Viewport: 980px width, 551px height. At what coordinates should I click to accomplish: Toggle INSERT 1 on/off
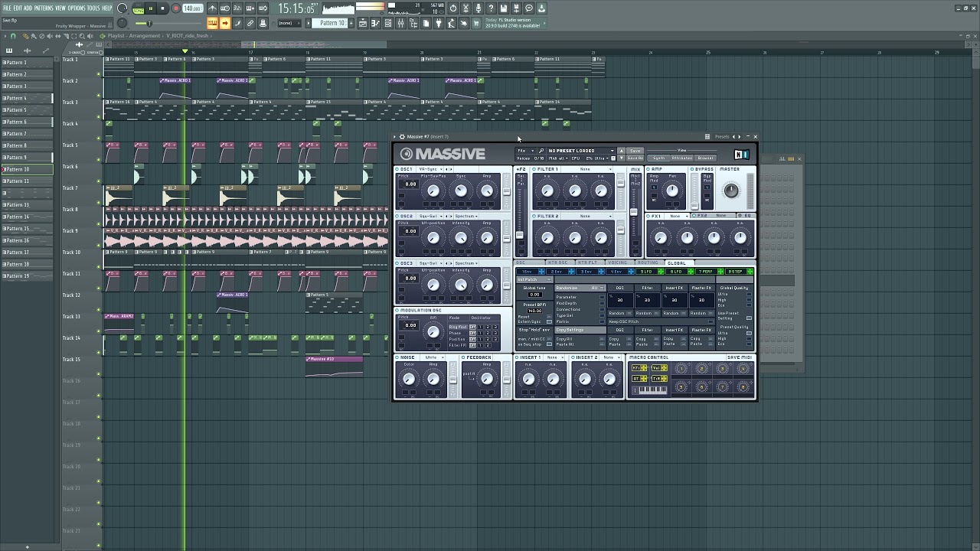(x=517, y=357)
